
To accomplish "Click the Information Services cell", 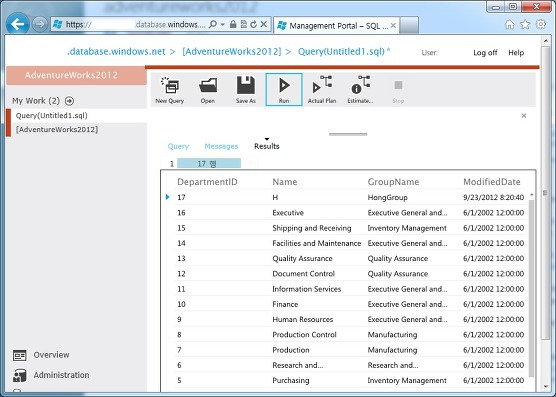I will [306, 289].
